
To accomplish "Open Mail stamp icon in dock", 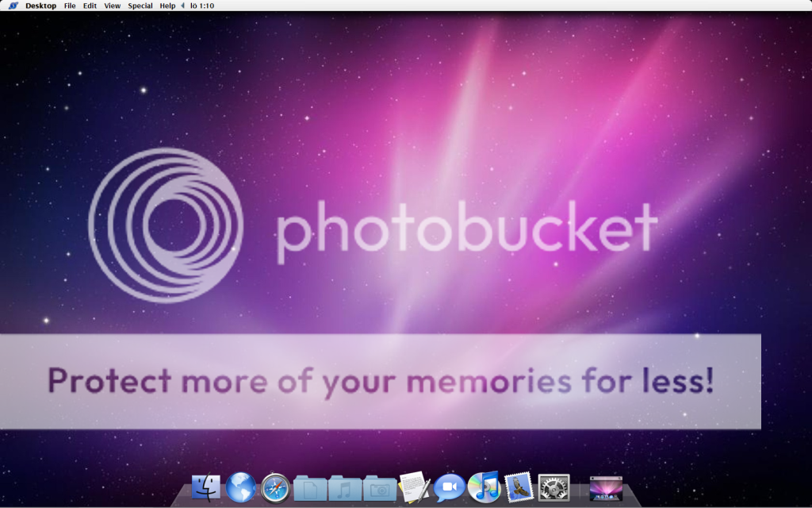I will [519, 487].
